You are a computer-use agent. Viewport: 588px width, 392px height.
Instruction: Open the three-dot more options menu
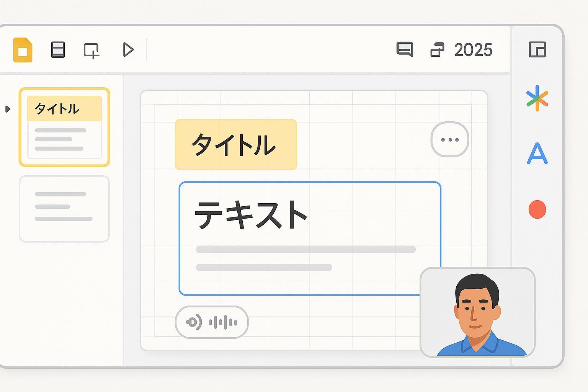450,140
